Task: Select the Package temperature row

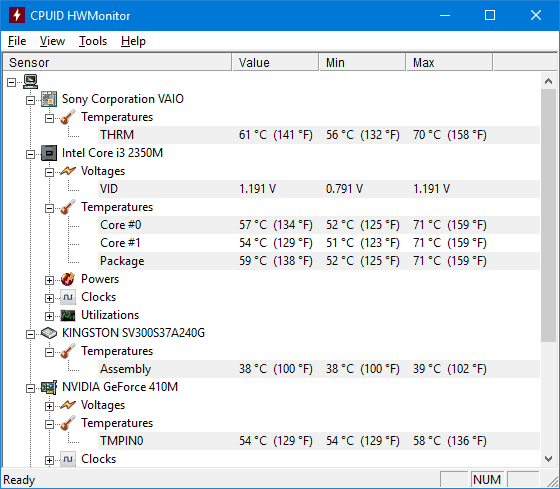Action: 319,261
